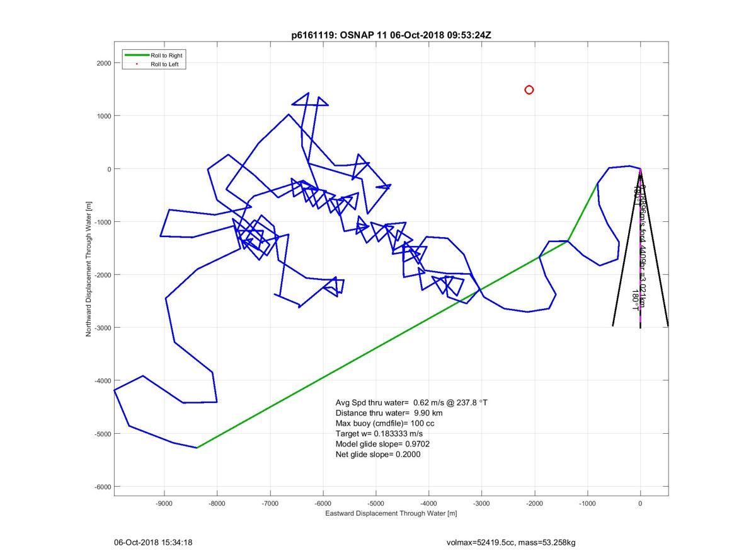
Task: Click the -6000 x-axis tick label
Action: (x=323, y=503)
